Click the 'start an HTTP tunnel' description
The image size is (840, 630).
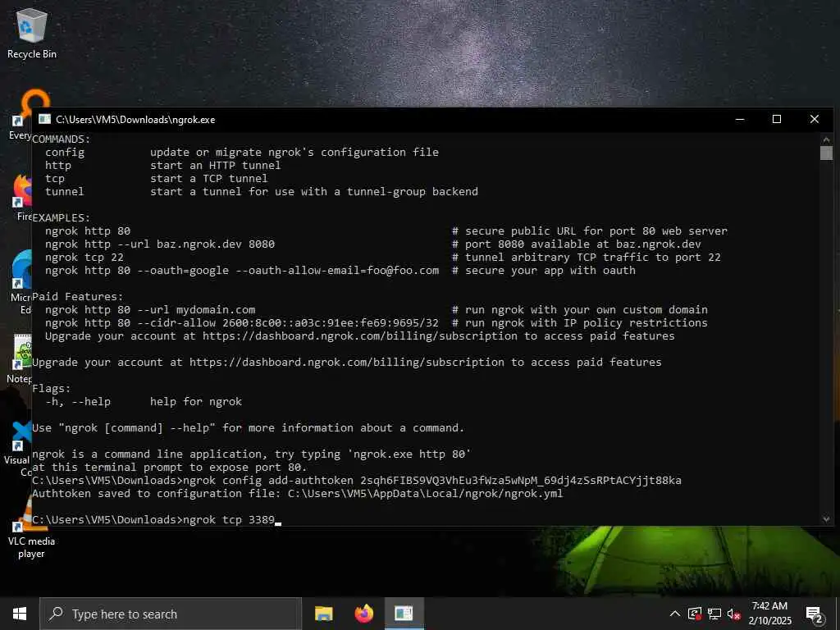pos(216,166)
